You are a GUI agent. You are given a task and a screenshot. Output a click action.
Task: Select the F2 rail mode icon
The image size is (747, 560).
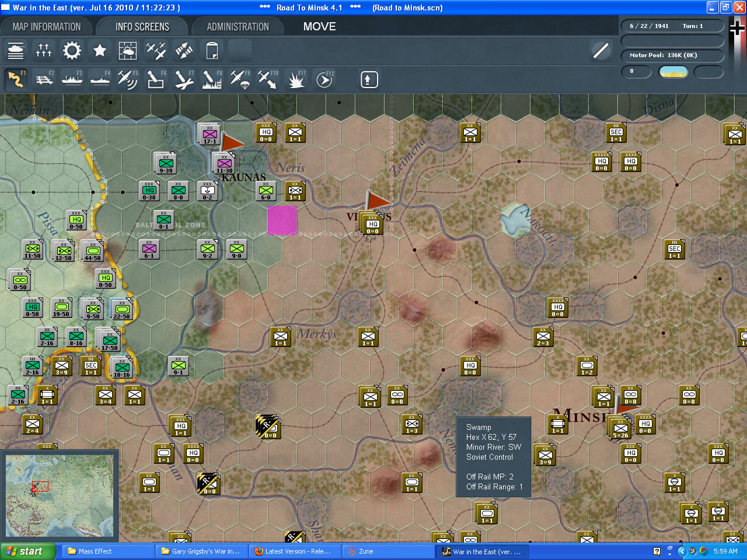click(x=44, y=79)
